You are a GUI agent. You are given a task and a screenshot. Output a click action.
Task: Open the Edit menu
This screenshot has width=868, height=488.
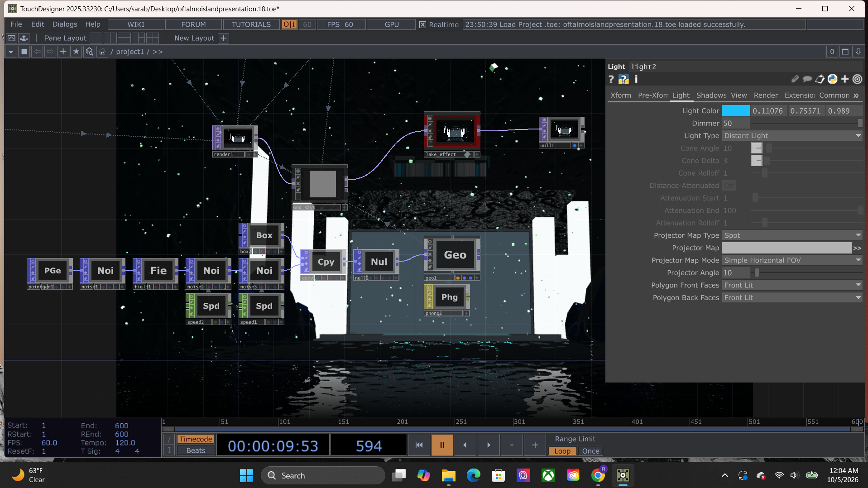coord(38,24)
